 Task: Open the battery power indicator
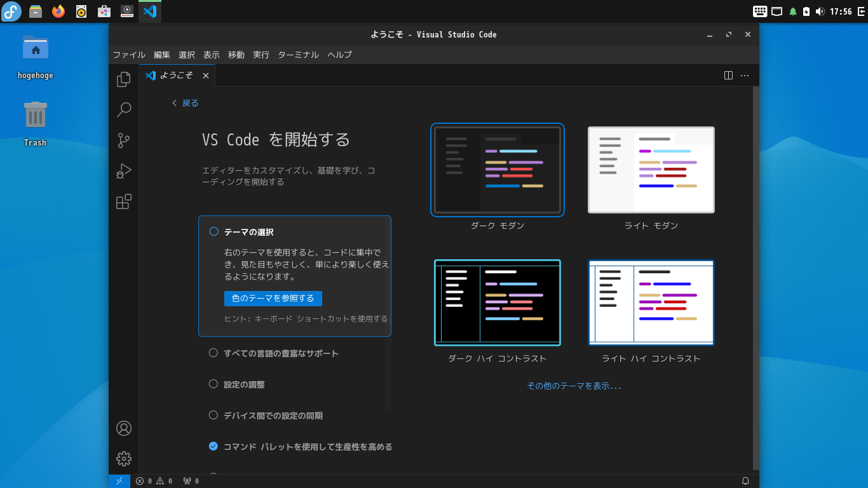pos(806,11)
